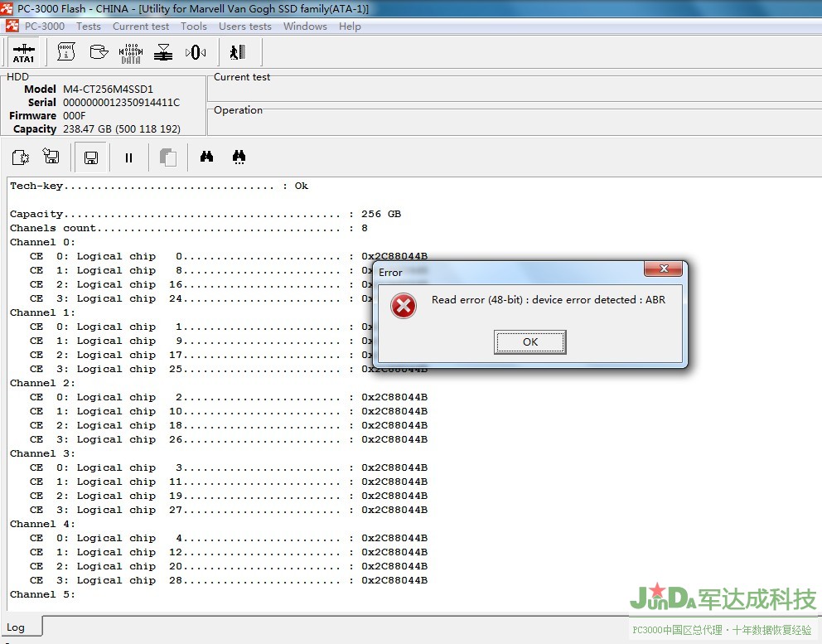The width and height of the screenshot is (822, 644).
Task: Click the Logical chip 3 log row
Action: 229,467
